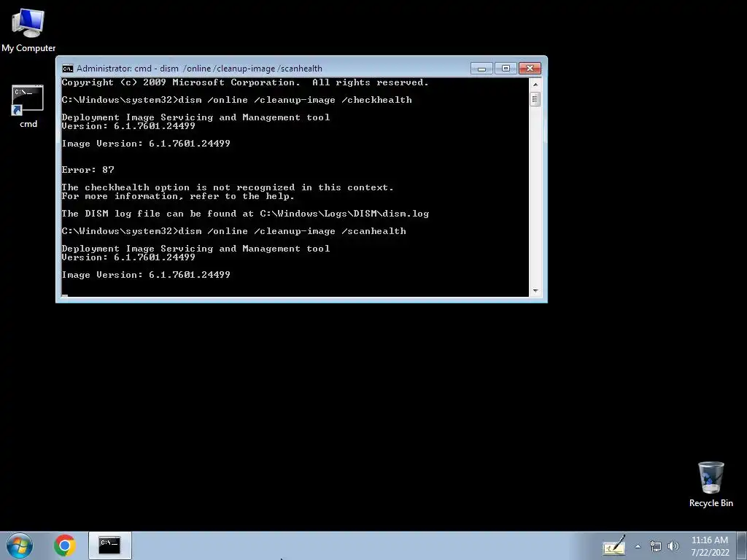The image size is (747, 560).
Task: Click the scrollbar down arrow in cmd
Action: click(x=535, y=290)
